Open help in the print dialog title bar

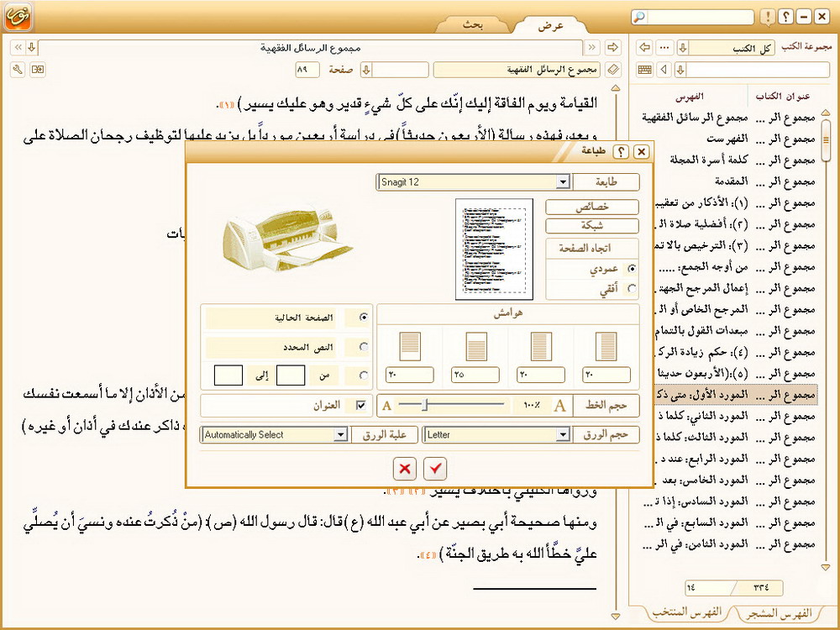coord(621,152)
